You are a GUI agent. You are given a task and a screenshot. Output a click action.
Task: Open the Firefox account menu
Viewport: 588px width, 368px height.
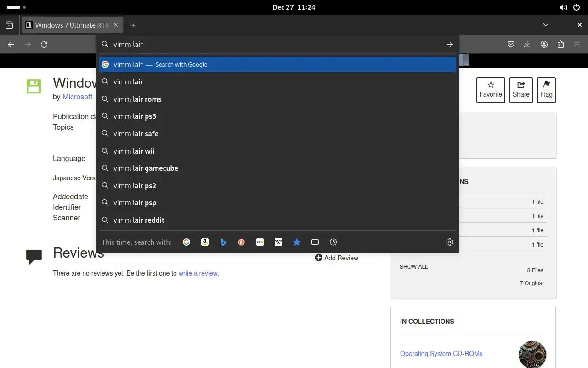coord(544,44)
